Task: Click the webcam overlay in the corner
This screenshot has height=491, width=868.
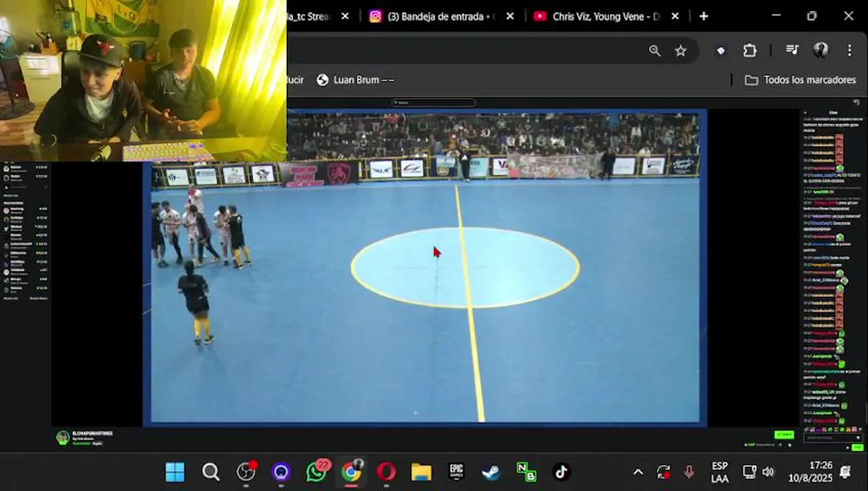Action: tap(143, 80)
